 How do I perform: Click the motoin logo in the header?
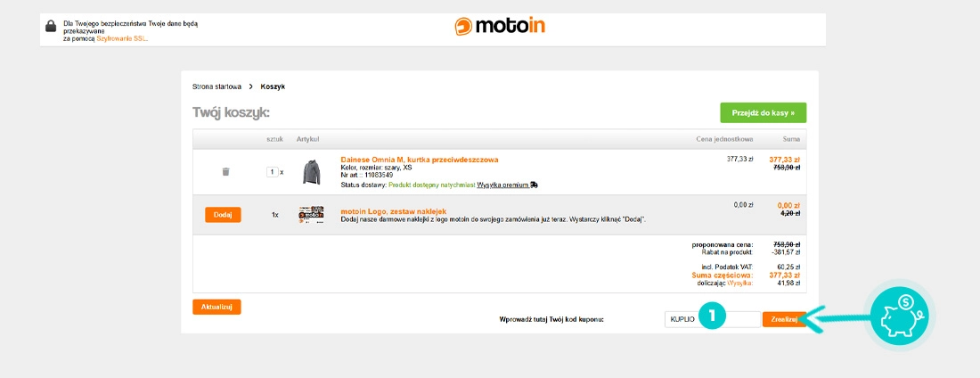(x=499, y=26)
